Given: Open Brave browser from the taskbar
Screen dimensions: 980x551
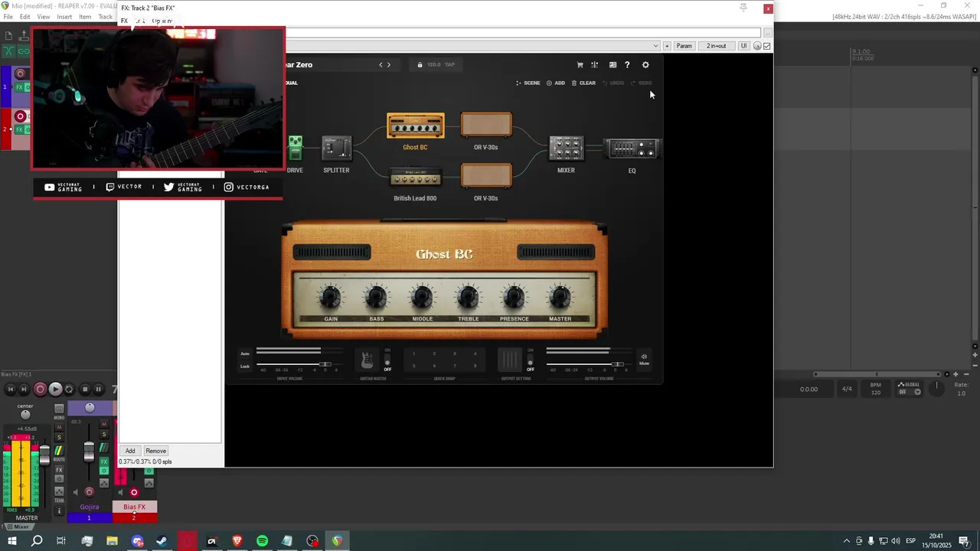Looking at the screenshot, I should tap(237, 541).
